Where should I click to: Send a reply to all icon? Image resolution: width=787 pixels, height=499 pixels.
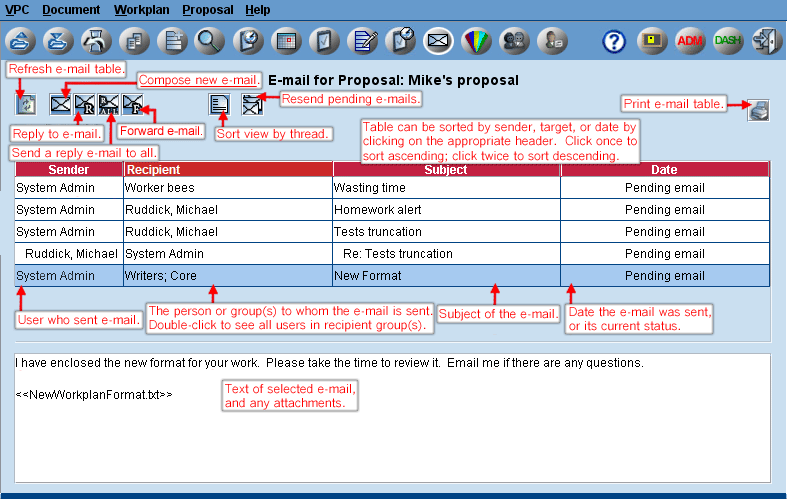pos(109,103)
